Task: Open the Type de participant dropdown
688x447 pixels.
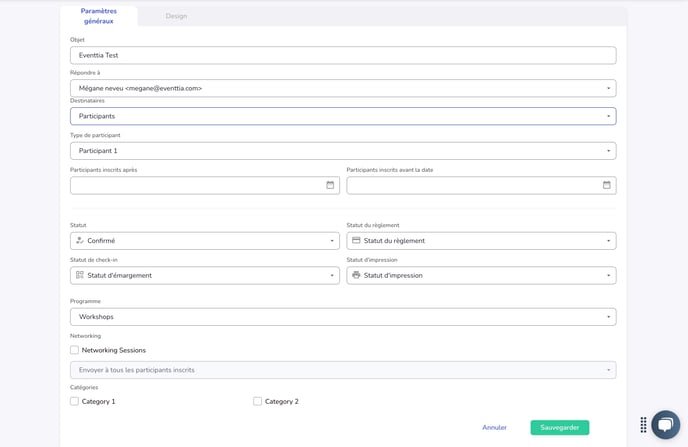Action: pos(342,151)
